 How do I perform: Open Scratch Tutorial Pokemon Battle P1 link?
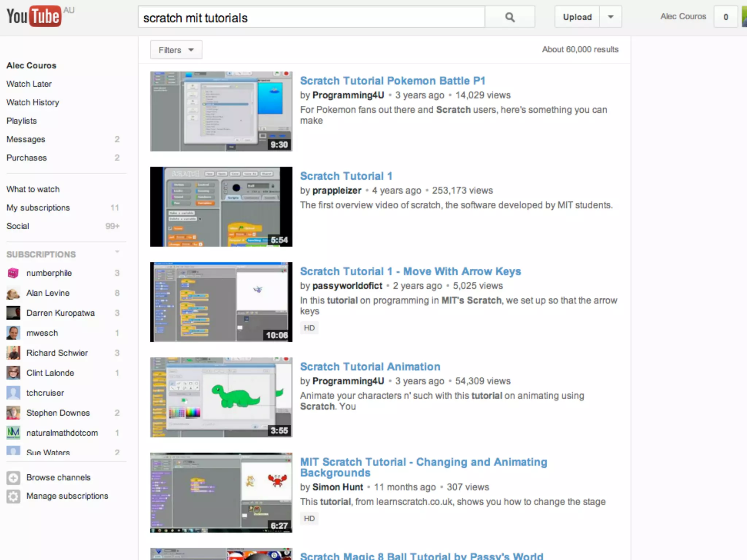point(392,81)
